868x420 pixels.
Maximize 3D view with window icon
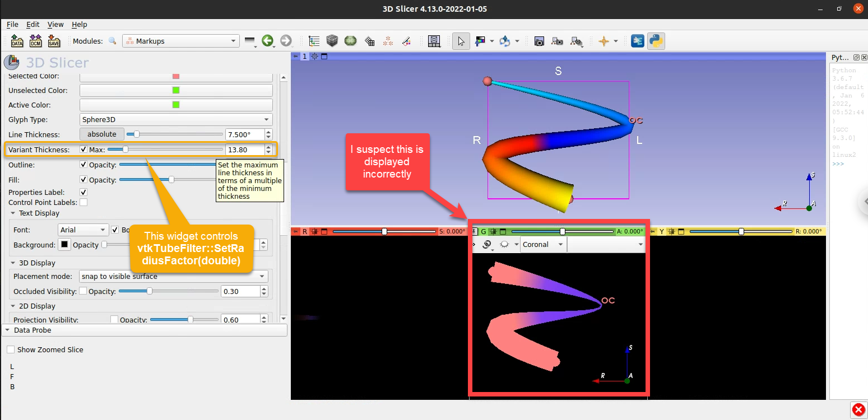(x=324, y=57)
